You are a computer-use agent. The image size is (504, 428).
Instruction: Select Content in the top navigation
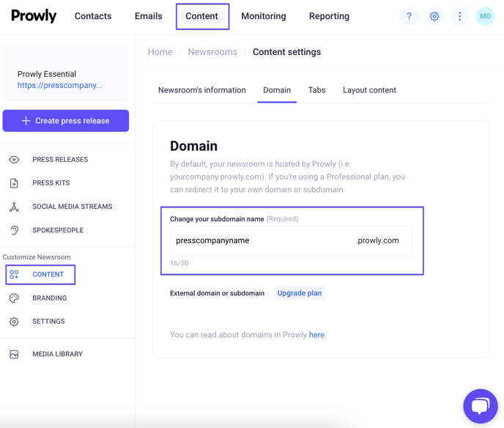point(202,16)
